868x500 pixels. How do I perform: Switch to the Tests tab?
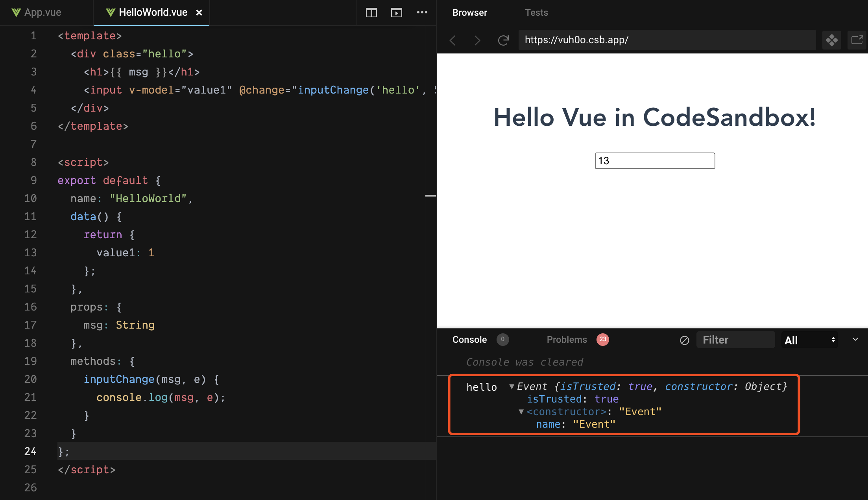[x=536, y=13]
